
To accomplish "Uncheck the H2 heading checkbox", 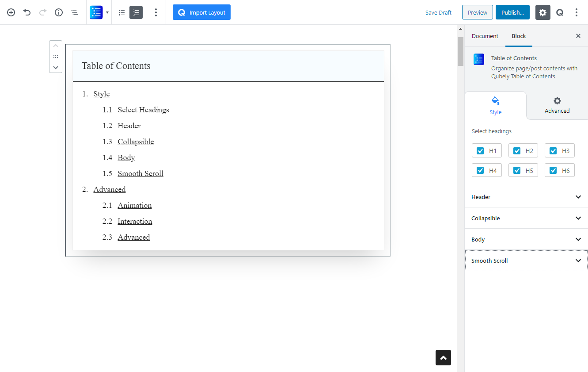I will 517,151.
